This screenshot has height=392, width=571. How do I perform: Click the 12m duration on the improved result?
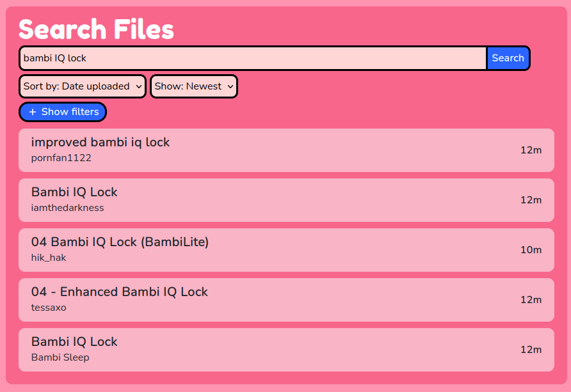[x=531, y=150]
